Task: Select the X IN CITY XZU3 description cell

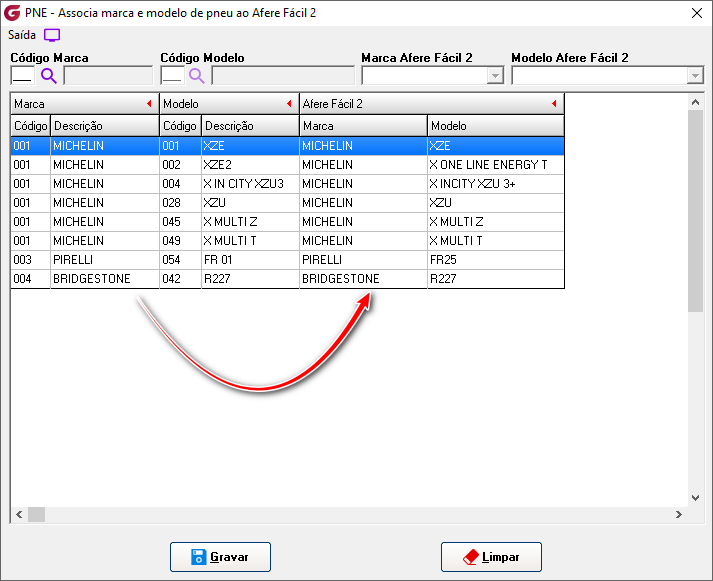Action: 250,184
